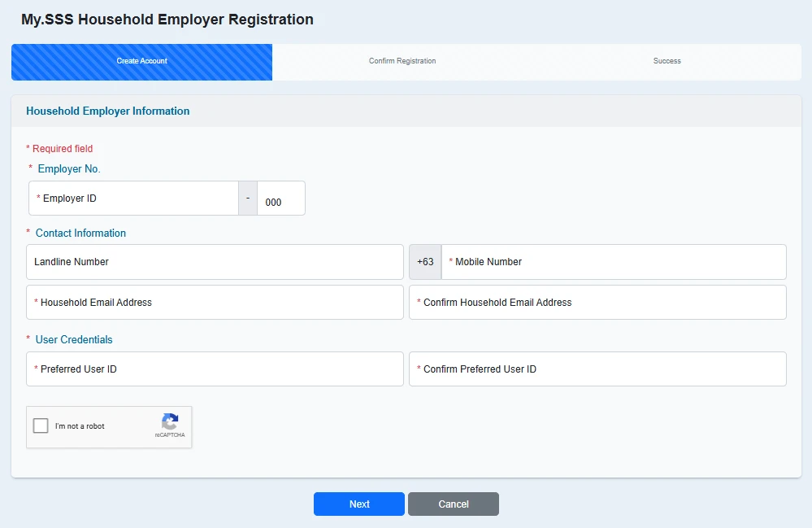This screenshot has width=812, height=528.
Task: Click the dash separator in Employer No.
Action: [x=248, y=198]
